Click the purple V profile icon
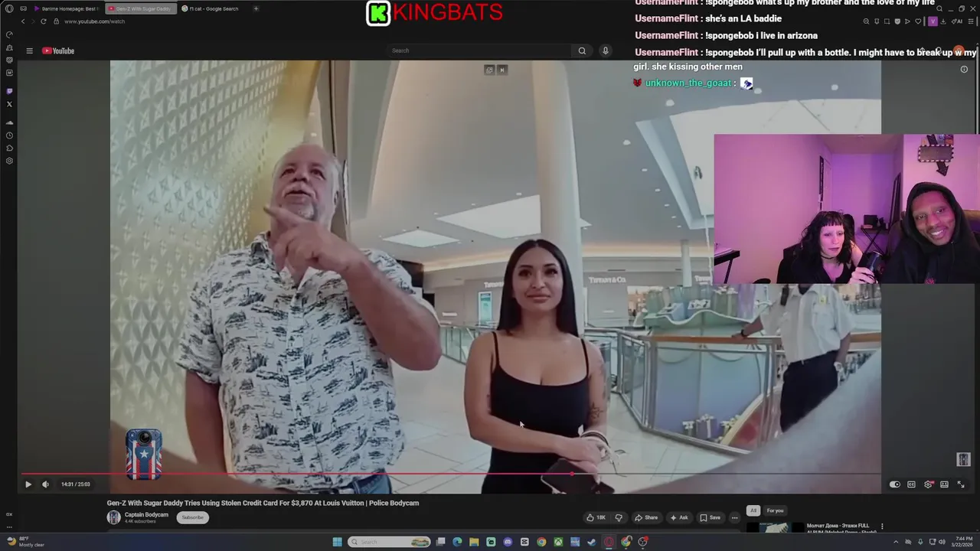980x551 pixels. [933, 21]
